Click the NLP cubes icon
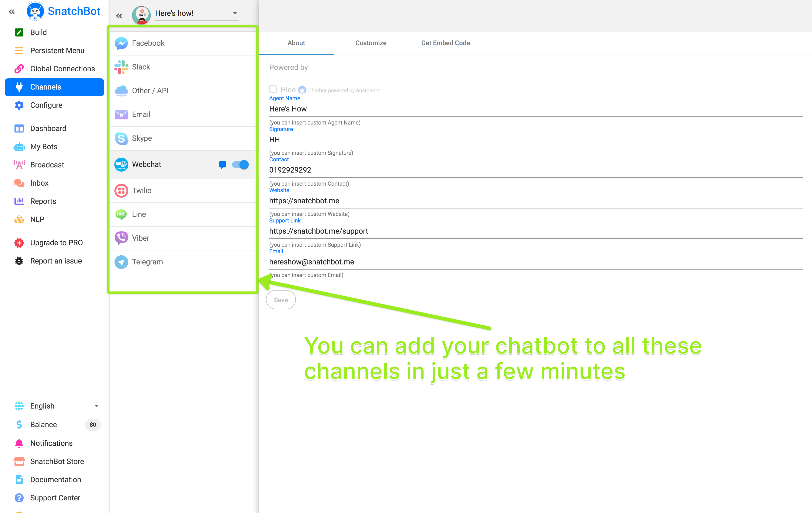The width and height of the screenshot is (812, 513). pyautogui.click(x=19, y=219)
